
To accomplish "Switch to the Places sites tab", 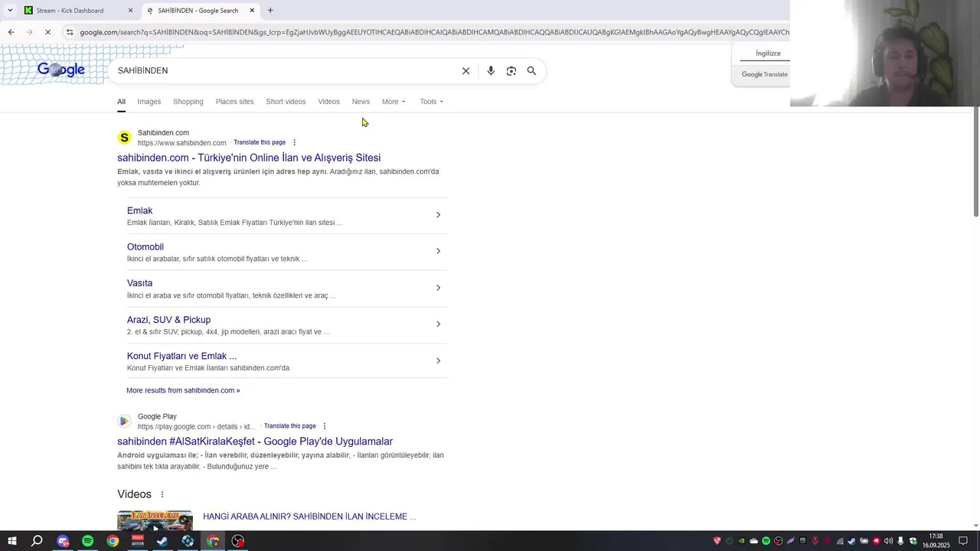I will [x=234, y=102].
